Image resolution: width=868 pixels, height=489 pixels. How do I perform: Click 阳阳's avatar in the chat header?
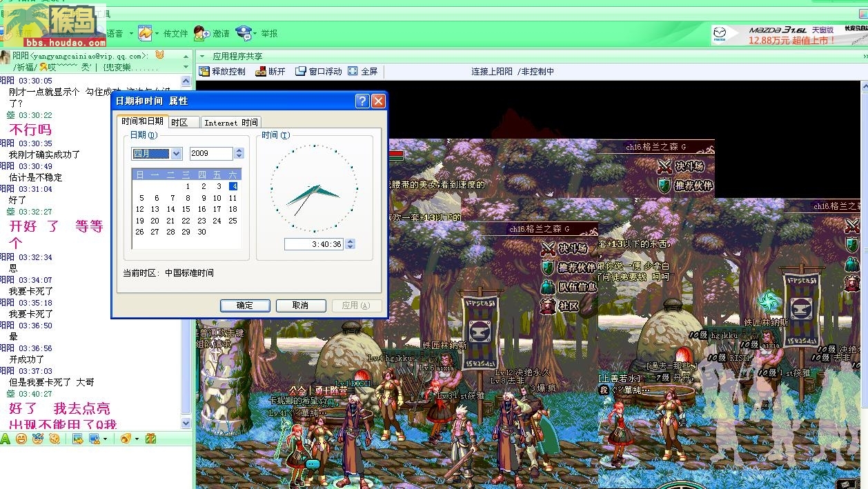(x=5, y=57)
